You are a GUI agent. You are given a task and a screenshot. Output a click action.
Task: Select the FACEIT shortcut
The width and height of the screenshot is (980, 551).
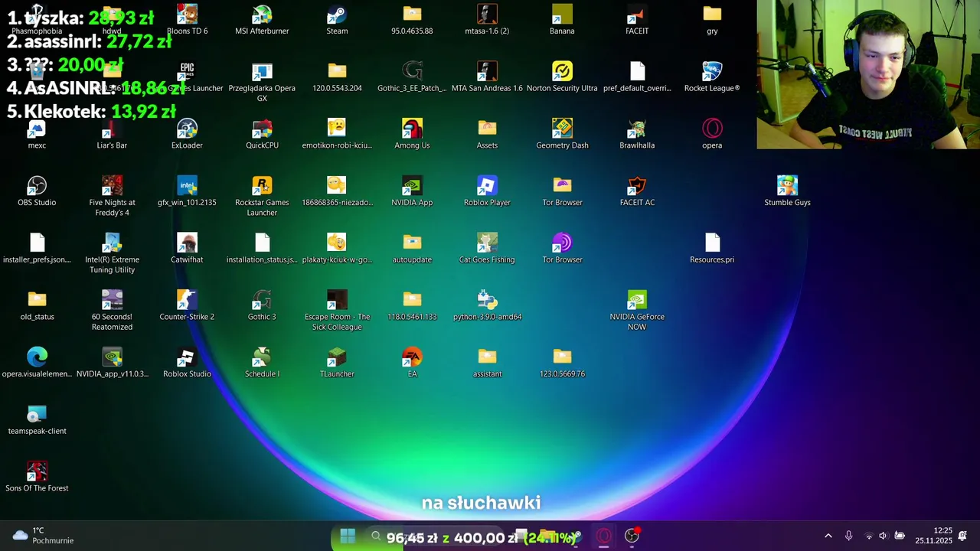(637, 20)
